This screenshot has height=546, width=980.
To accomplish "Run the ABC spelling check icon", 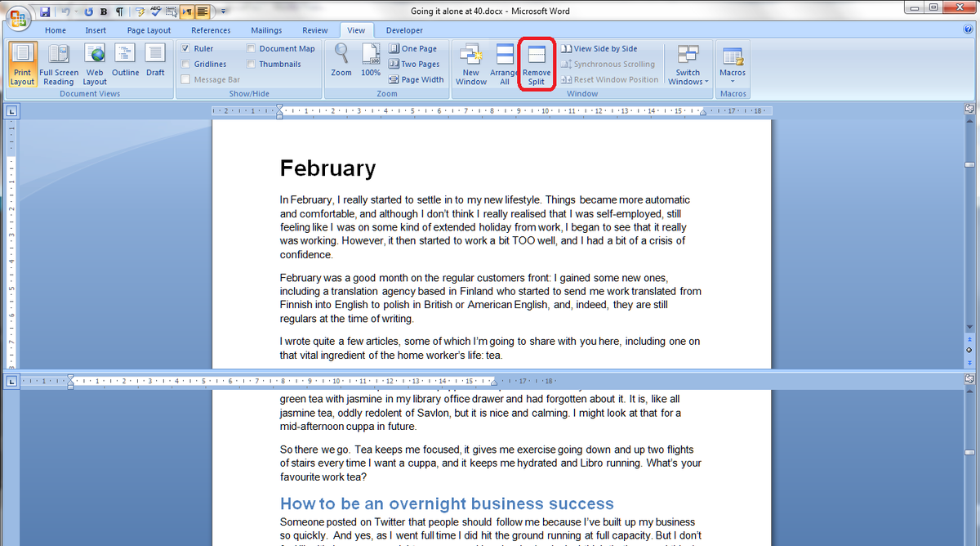I will click(x=155, y=12).
